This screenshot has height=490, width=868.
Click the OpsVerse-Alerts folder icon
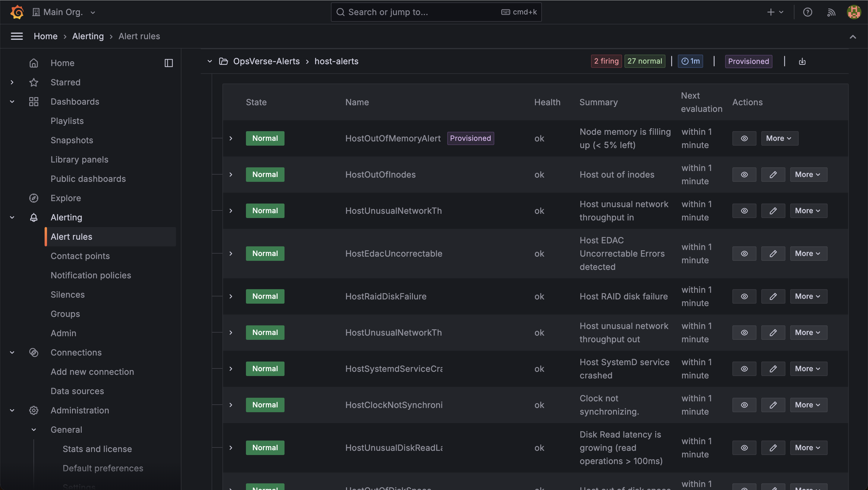(x=223, y=62)
